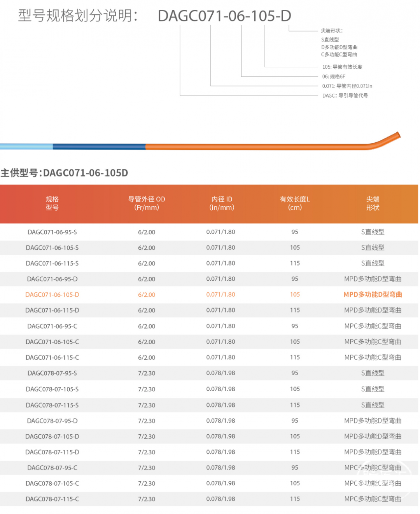The width and height of the screenshot is (420, 514).
Task: Click tip shape in DAGC078-07-105-S row
Action: click(x=373, y=389)
